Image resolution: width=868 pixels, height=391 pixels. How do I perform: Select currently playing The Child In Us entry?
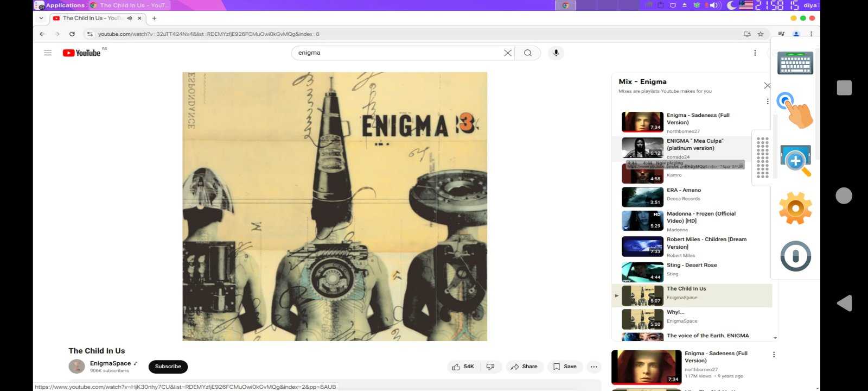pos(692,295)
